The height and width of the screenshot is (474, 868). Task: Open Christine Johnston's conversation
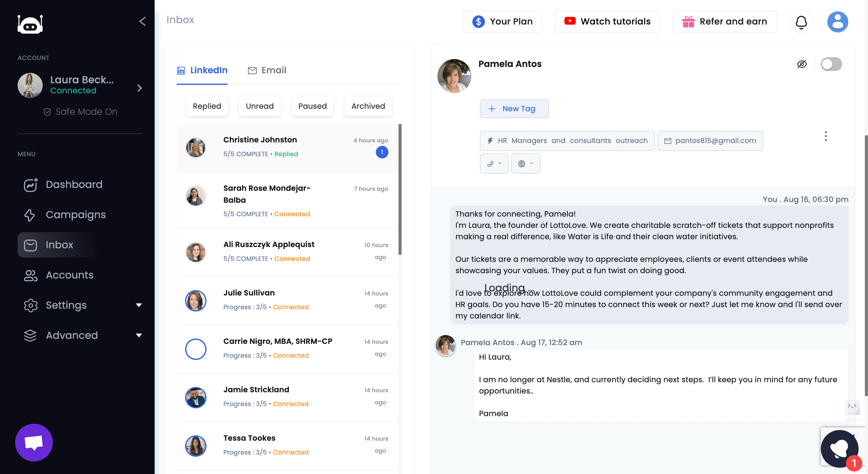(x=288, y=148)
